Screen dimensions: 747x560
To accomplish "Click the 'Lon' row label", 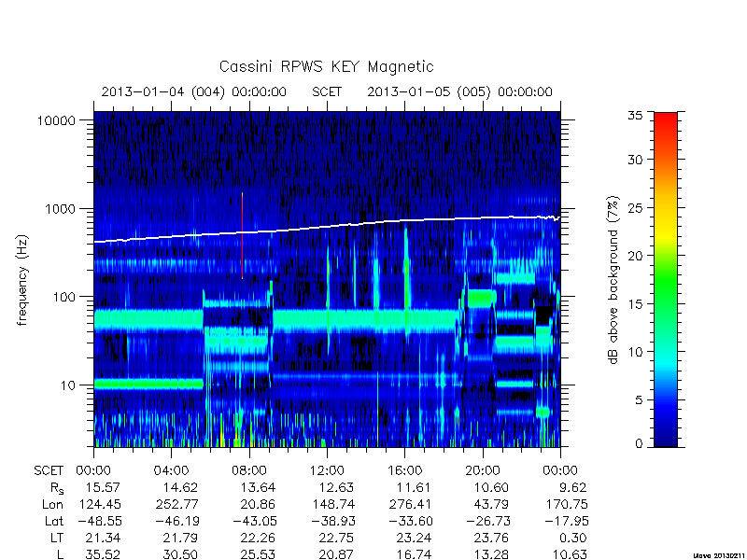I will pyautogui.click(x=52, y=504).
